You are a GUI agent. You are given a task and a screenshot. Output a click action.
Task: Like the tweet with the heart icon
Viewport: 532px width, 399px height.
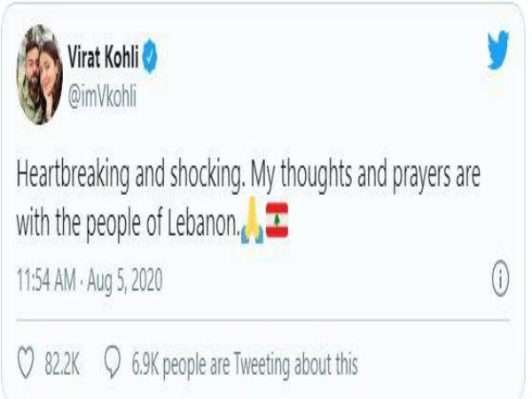(26, 362)
